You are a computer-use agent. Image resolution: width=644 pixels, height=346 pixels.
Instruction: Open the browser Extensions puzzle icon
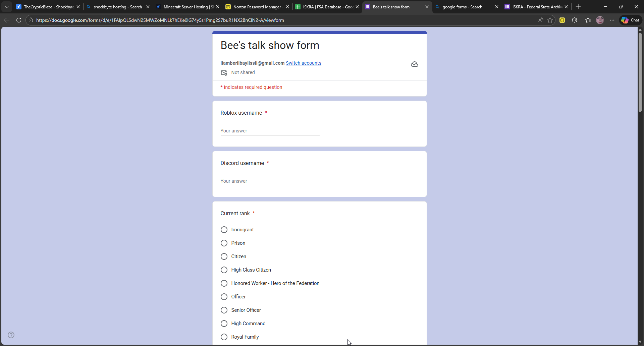coord(574,20)
